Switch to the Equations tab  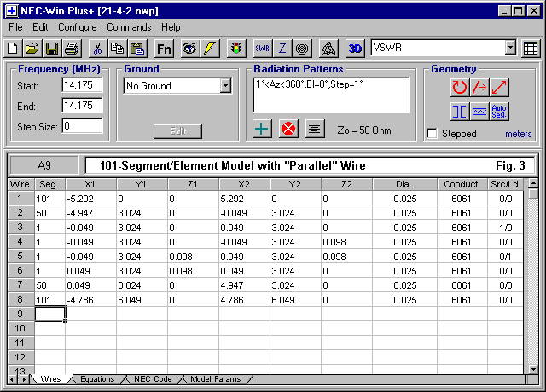pyautogui.click(x=96, y=379)
